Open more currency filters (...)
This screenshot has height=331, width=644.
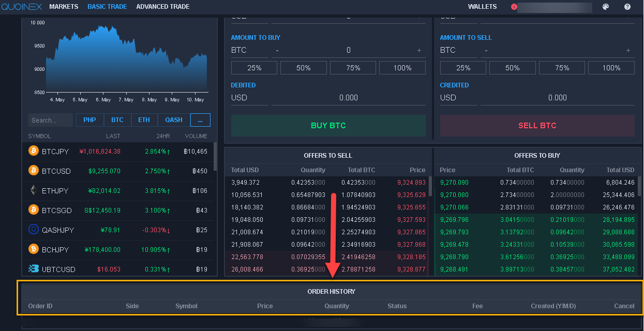(x=200, y=120)
